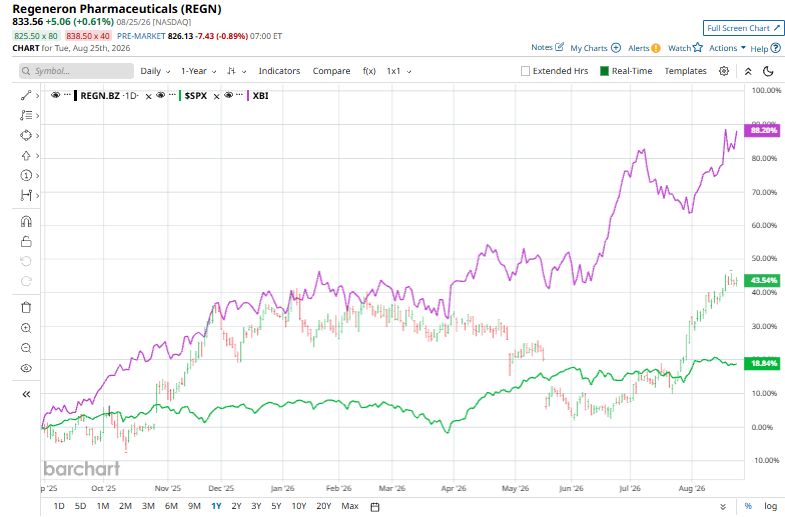The image size is (785, 517).
Task: Click the Help question mark icon
Action: point(775,48)
